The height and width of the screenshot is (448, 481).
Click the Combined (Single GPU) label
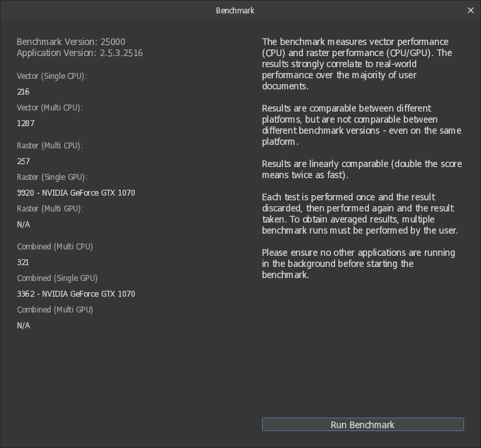pyautogui.click(x=57, y=278)
